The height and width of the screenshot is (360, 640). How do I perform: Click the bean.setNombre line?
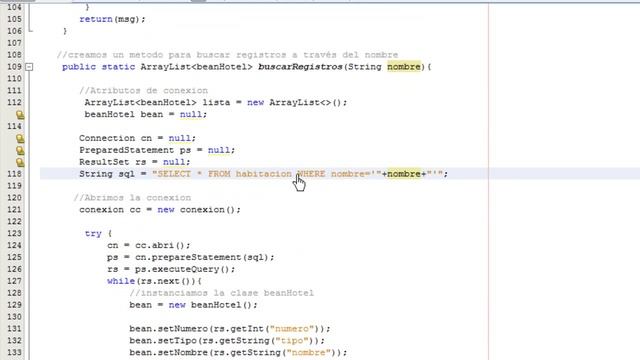point(238,353)
